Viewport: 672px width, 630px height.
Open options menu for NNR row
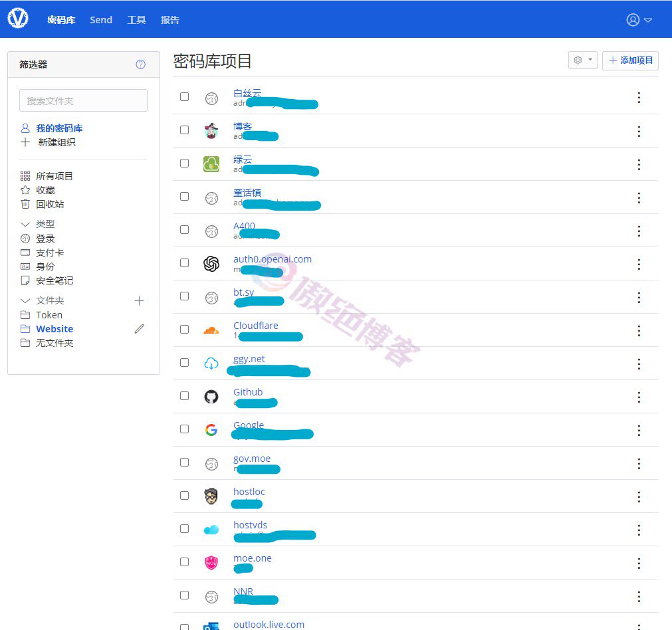(x=639, y=597)
